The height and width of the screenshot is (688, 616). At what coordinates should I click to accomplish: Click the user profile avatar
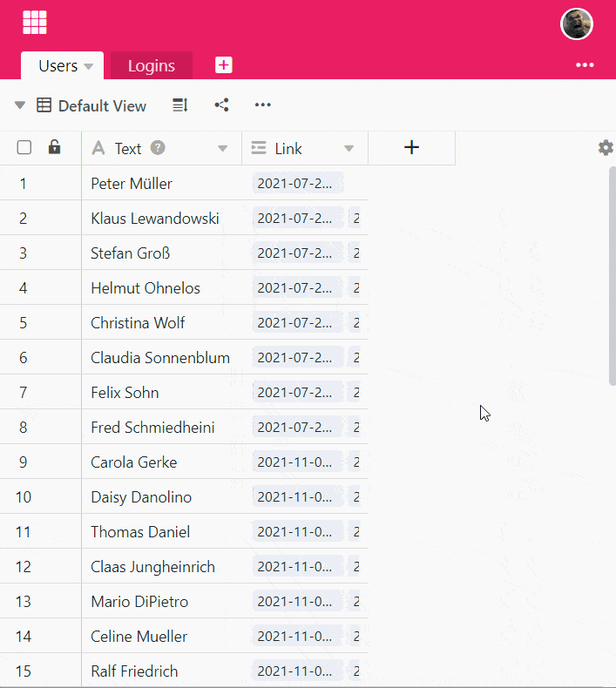coord(576,24)
